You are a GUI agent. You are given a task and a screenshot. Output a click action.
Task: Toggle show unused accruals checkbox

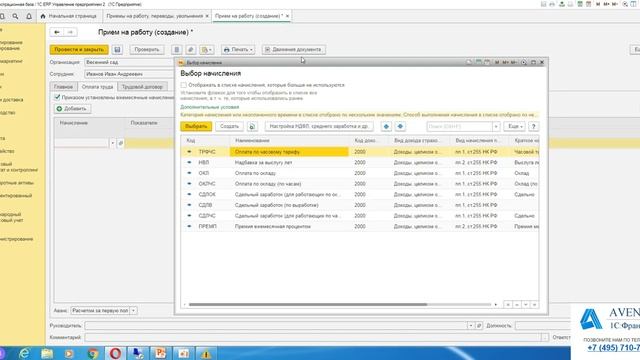pyautogui.click(x=184, y=85)
